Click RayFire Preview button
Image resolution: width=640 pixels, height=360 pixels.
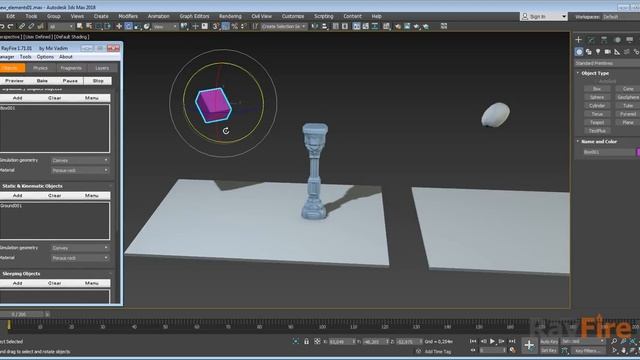tap(14, 81)
